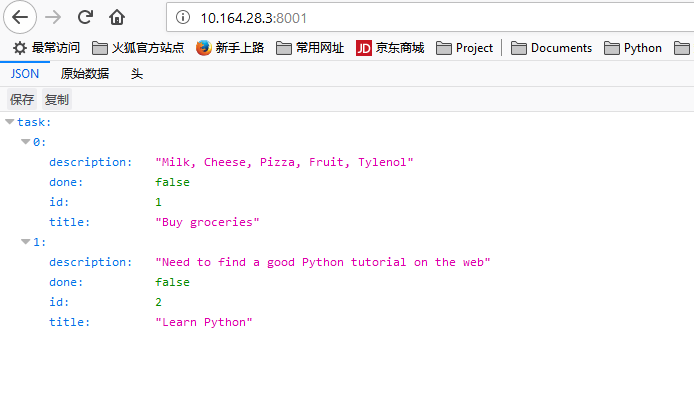Click description key of item 0

(x=91, y=162)
